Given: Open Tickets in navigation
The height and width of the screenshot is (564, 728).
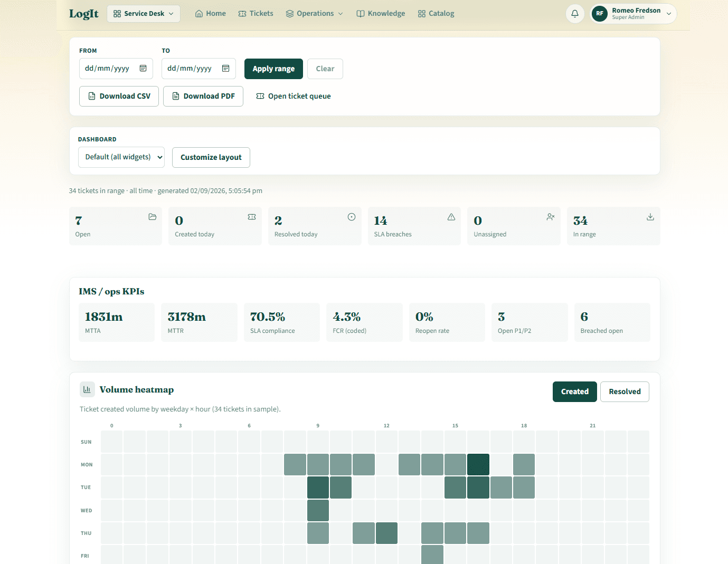Looking at the screenshot, I should pos(256,14).
